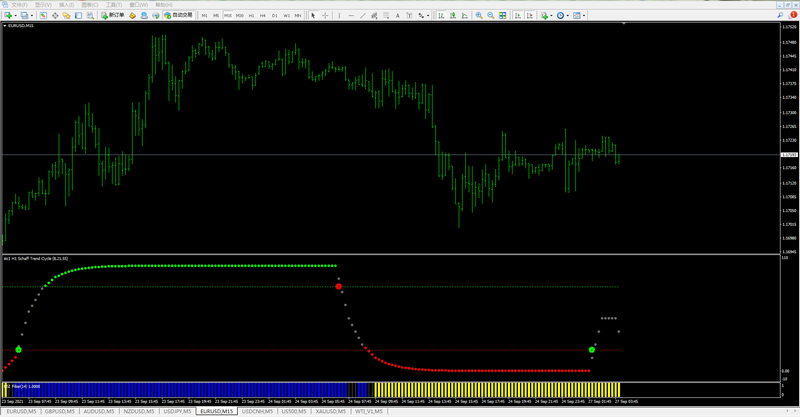Click the New Order button
This screenshot has width=800, height=417.
coord(112,15)
